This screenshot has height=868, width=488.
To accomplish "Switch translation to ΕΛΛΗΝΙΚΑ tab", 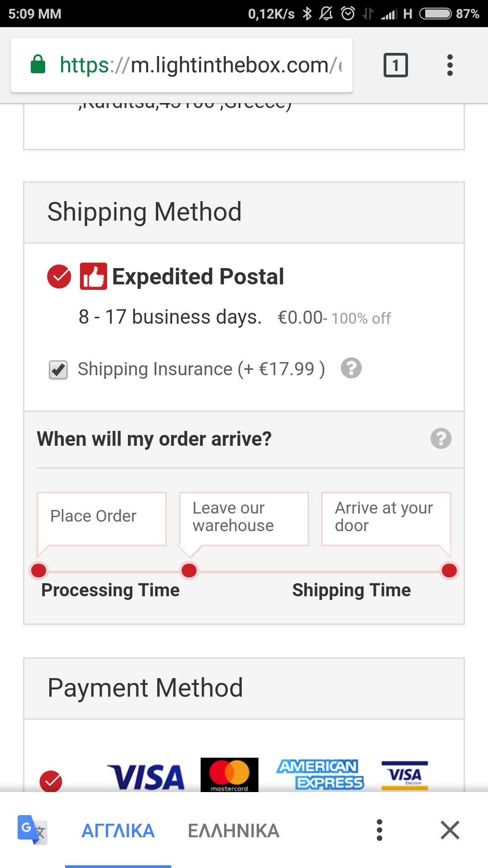I will click(x=234, y=831).
